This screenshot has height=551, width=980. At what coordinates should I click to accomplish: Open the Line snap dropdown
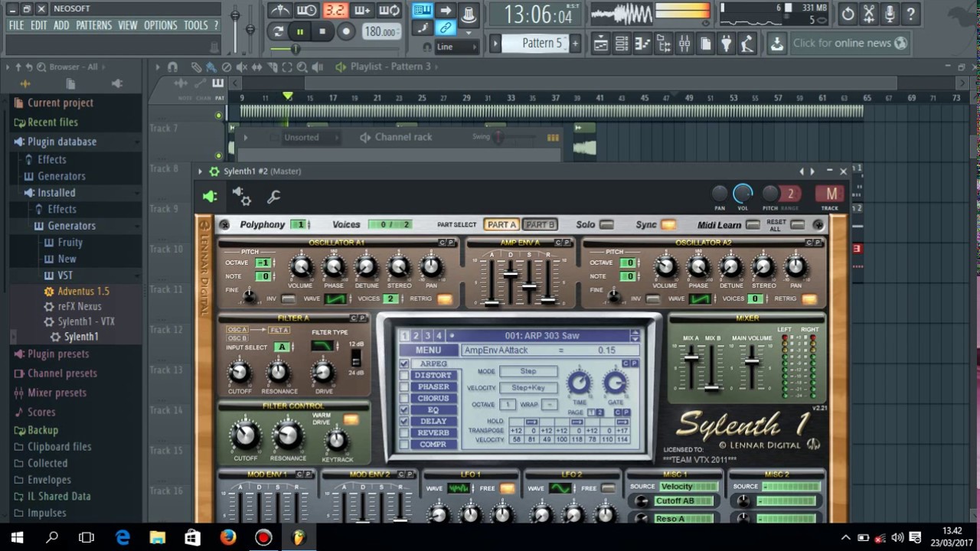[x=457, y=47]
